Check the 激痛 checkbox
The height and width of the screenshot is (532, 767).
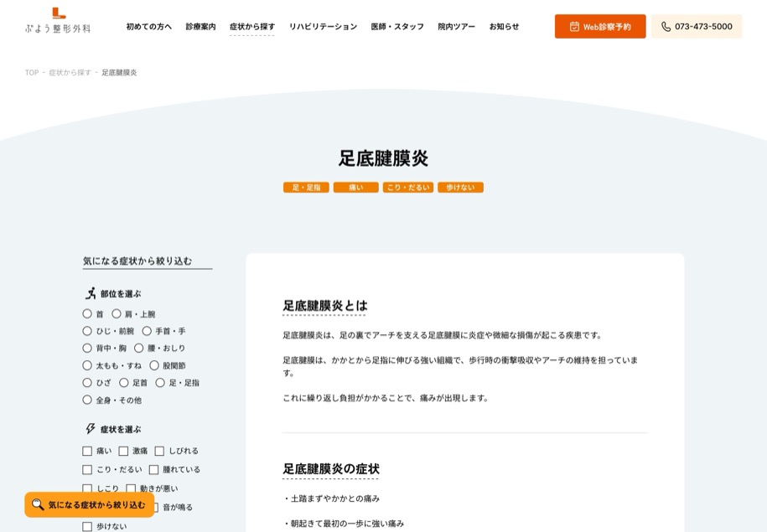[123, 451]
